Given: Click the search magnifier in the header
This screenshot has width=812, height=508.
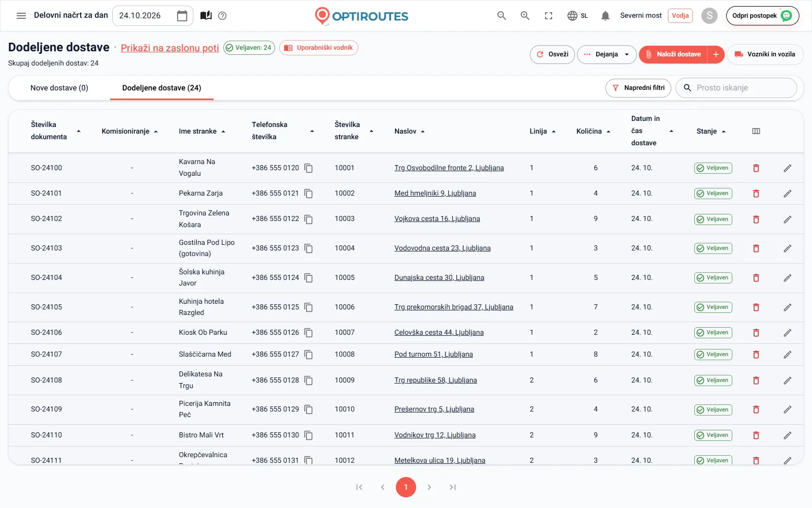Looking at the screenshot, I should pos(501,16).
